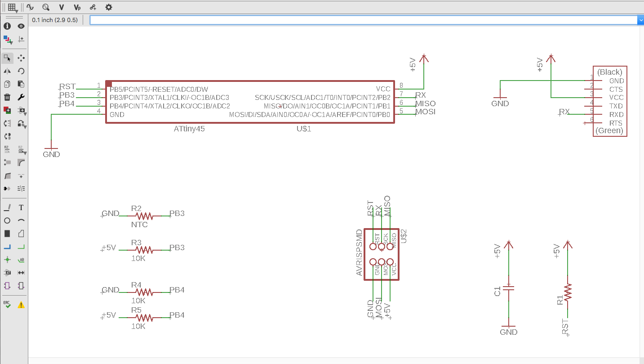The width and height of the screenshot is (644, 364).
Task: Select the Label tool
Action: click(x=21, y=260)
